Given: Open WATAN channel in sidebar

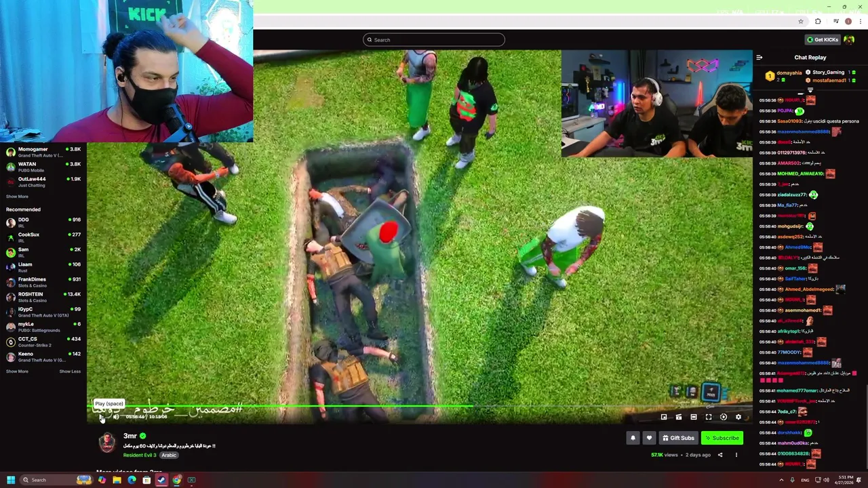Looking at the screenshot, I should [43, 167].
